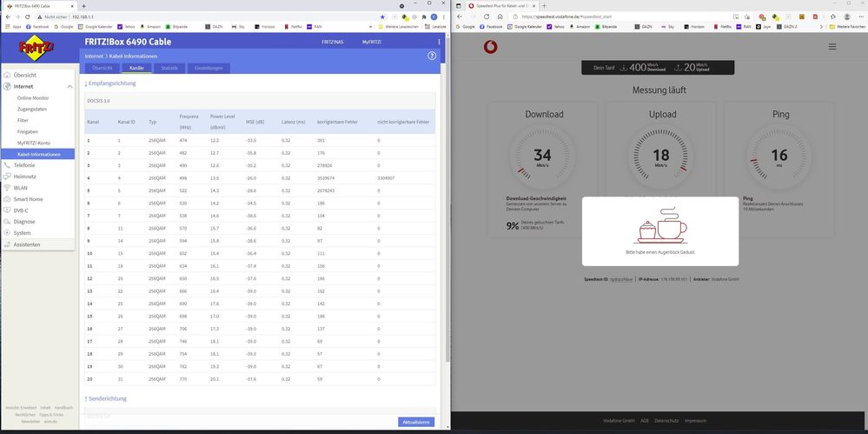
Task: Open Impressum link in Vodafone footer
Action: 695,421
